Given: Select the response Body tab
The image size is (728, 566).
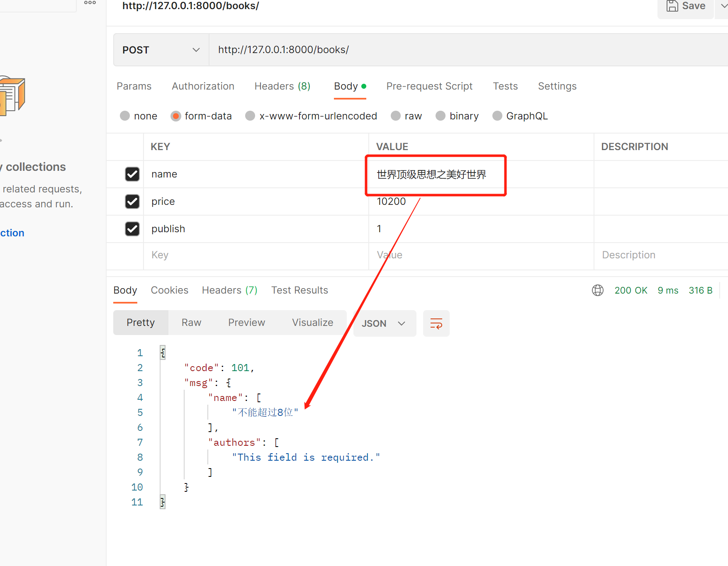Looking at the screenshot, I should [125, 290].
